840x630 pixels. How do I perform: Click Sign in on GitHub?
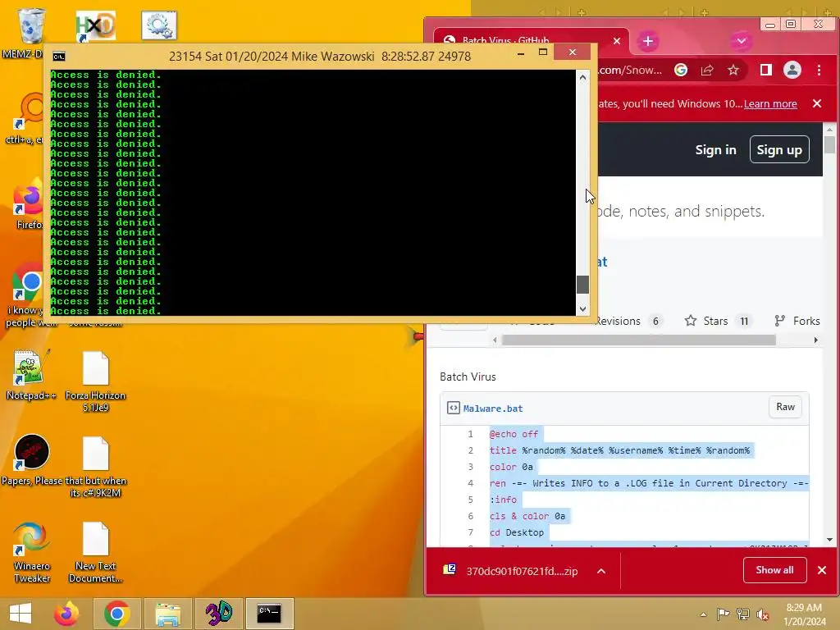[x=715, y=150]
